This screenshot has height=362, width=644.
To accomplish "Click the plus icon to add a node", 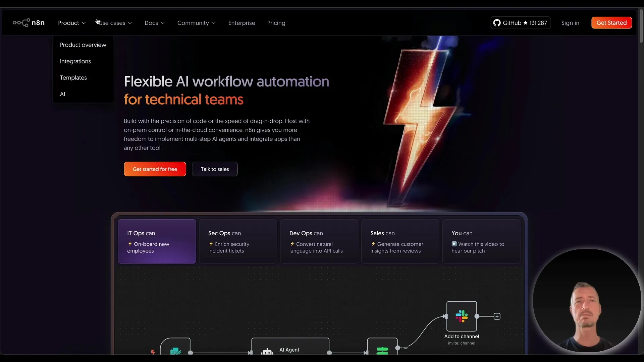I will [496, 316].
